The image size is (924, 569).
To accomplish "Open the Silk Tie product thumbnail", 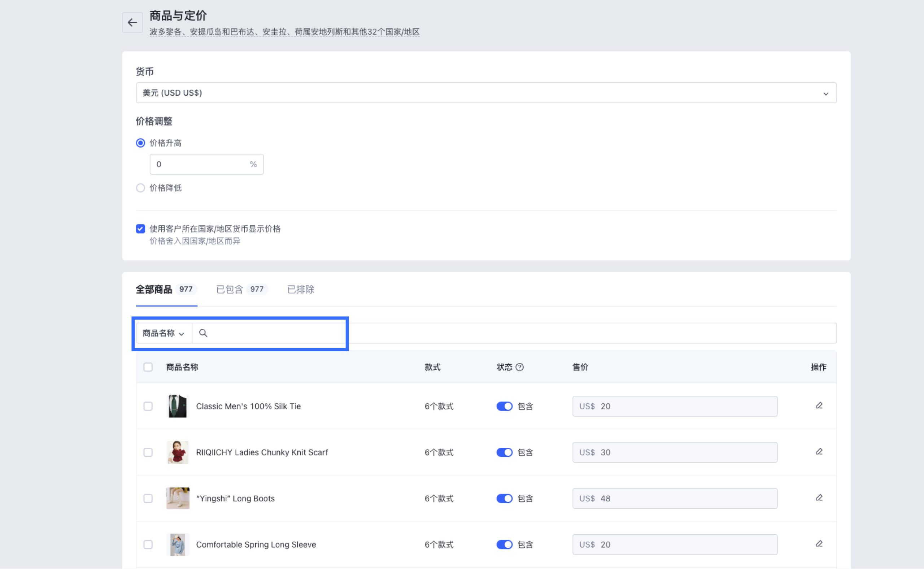I will pyautogui.click(x=177, y=406).
